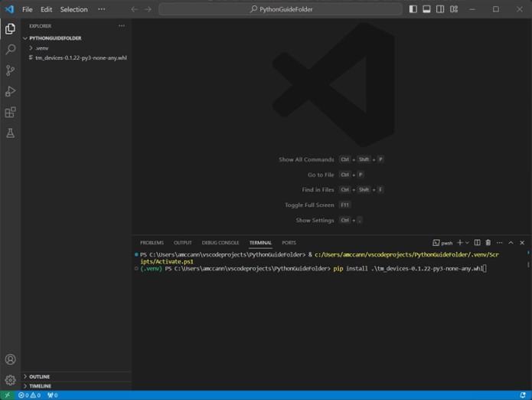The image size is (532, 400).
Task: Switch to the DEBUG CONSOLE tab
Action: pos(220,243)
